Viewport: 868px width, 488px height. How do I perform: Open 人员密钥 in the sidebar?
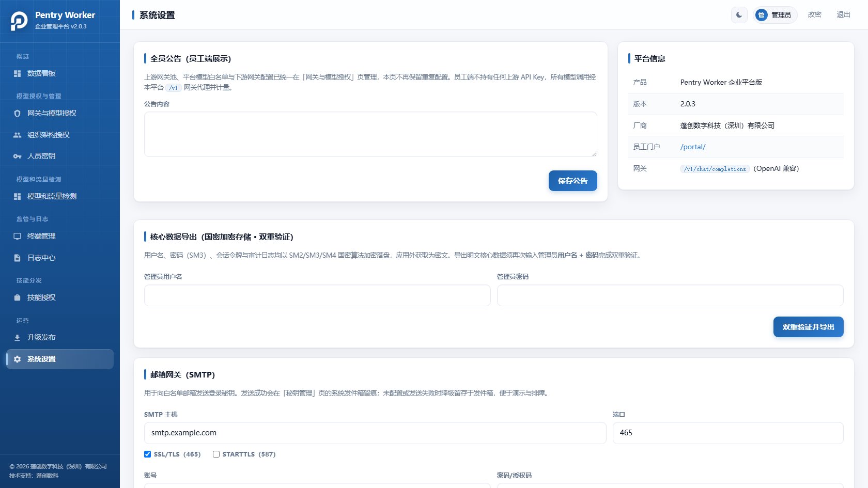60,156
